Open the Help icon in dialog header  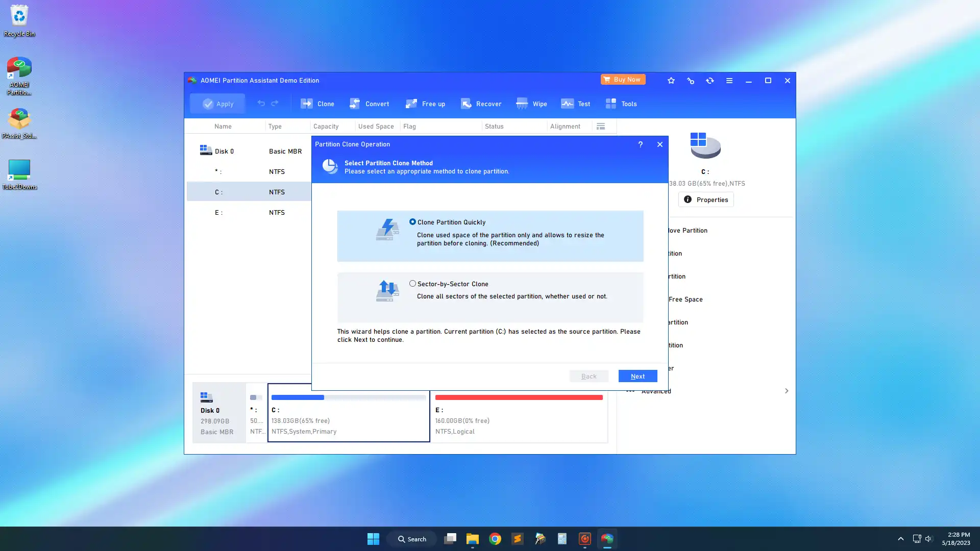tap(640, 144)
